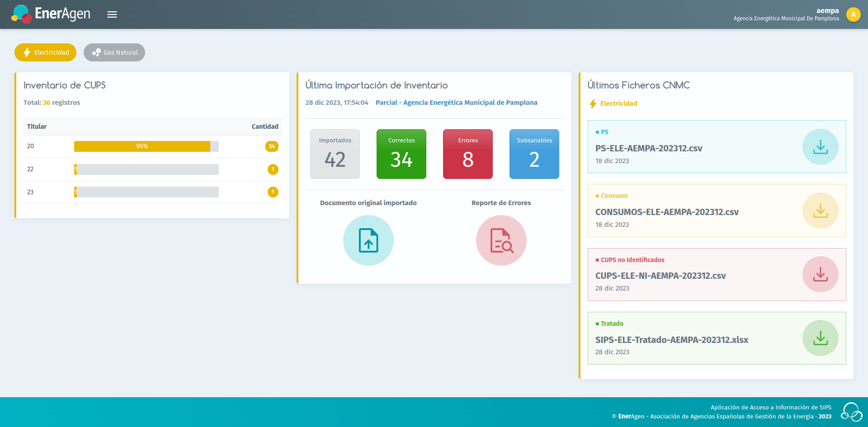Click the SIPS-ELE-Tratado-AEMPA-202312.xlsx file name

(672, 340)
